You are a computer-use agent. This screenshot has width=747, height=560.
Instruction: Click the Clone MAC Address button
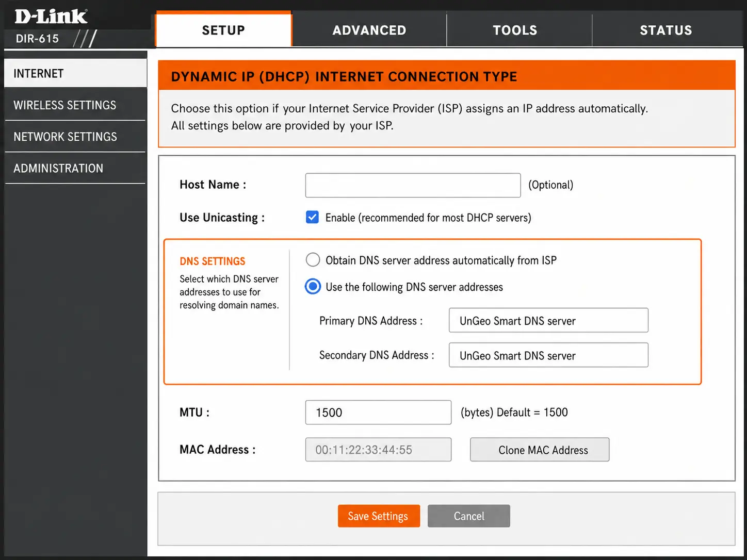pyautogui.click(x=540, y=449)
